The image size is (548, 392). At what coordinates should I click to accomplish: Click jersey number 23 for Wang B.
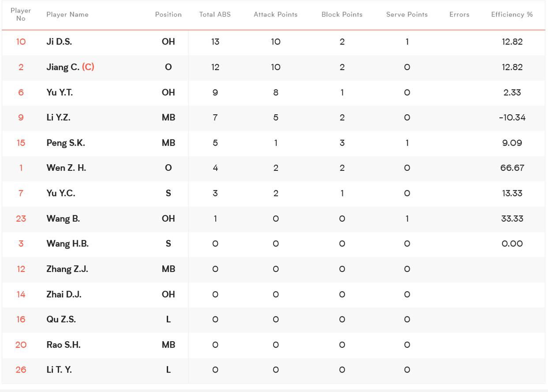tap(21, 219)
